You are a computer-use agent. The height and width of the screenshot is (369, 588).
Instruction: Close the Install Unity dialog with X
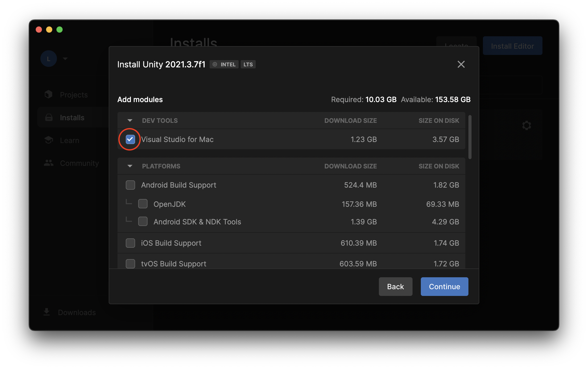pyautogui.click(x=461, y=64)
